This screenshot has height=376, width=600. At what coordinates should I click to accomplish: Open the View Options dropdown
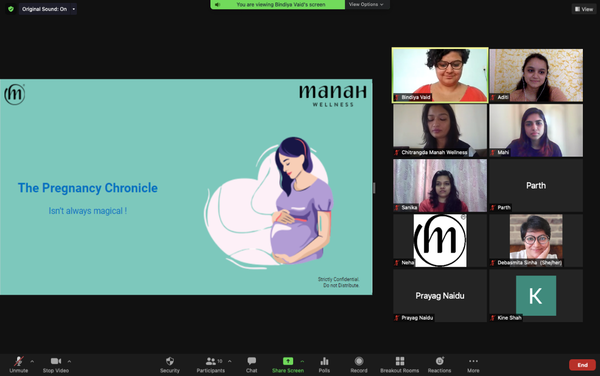[x=366, y=5]
